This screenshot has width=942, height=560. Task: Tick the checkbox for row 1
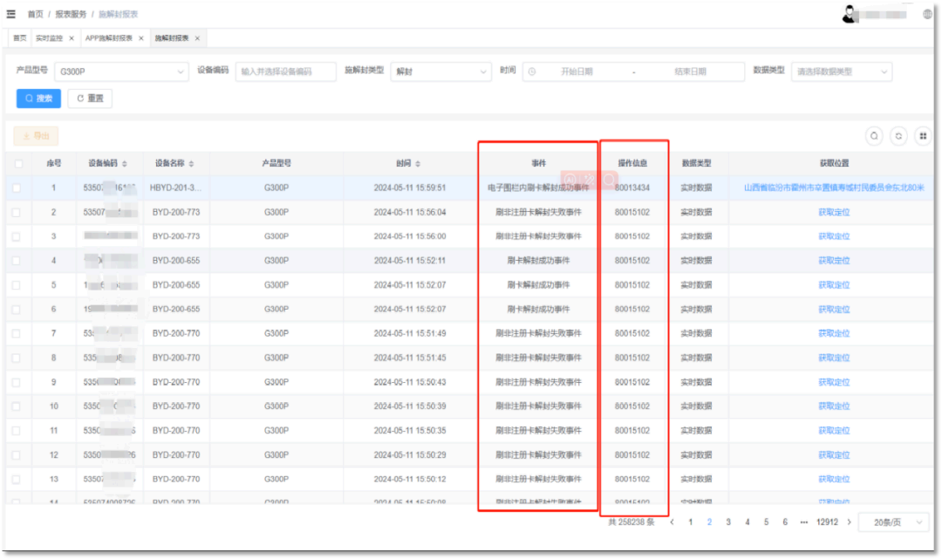pos(17,188)
